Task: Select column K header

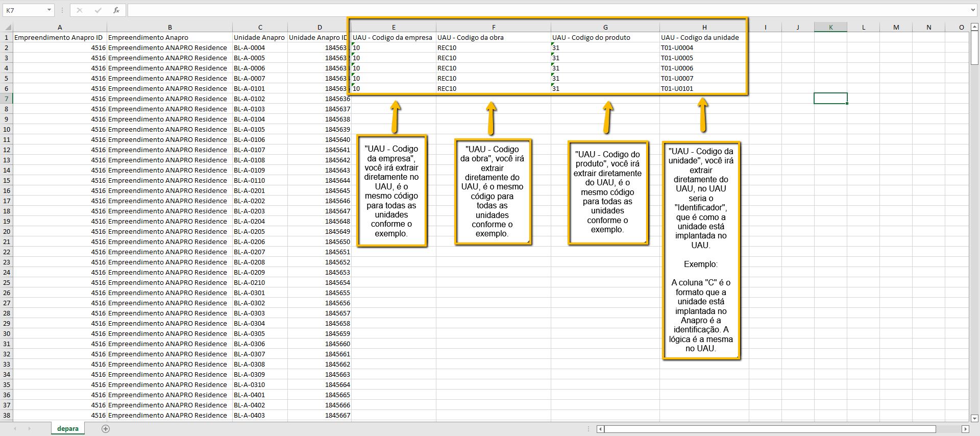Action: click(830, 28)
